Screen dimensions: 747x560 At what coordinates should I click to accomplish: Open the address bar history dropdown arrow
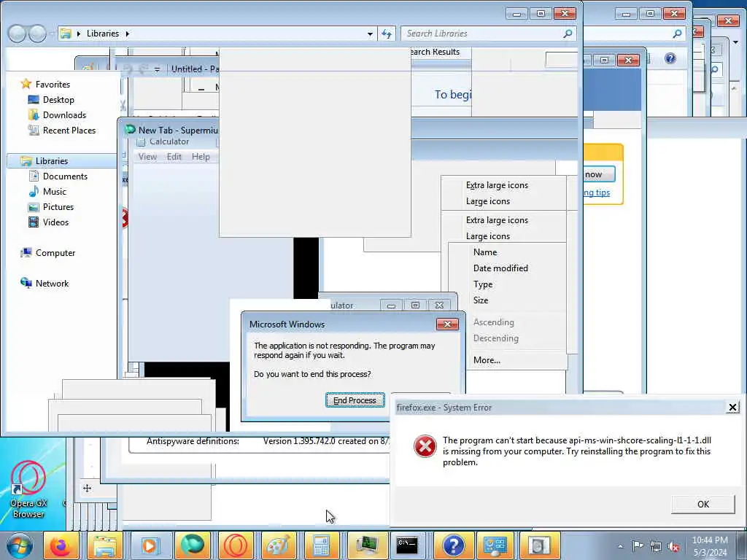coord(370,34)
